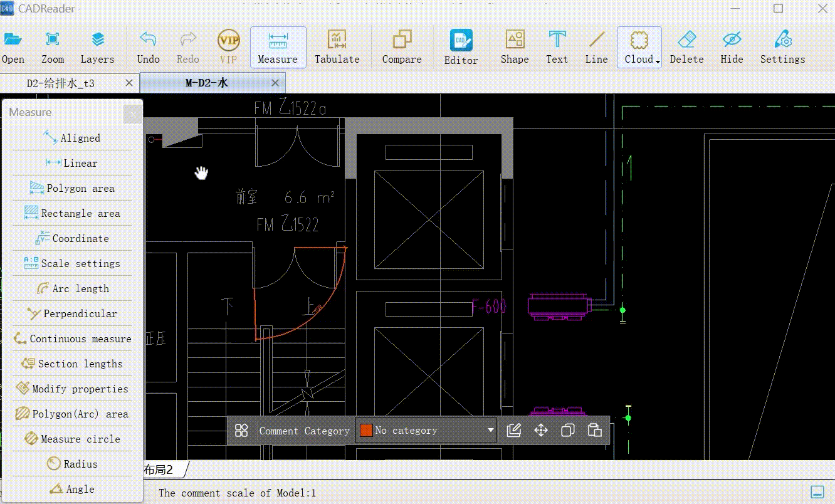Expand the Cloud tool dropdown arrow
835x504 pixels.
pos(658,61)
